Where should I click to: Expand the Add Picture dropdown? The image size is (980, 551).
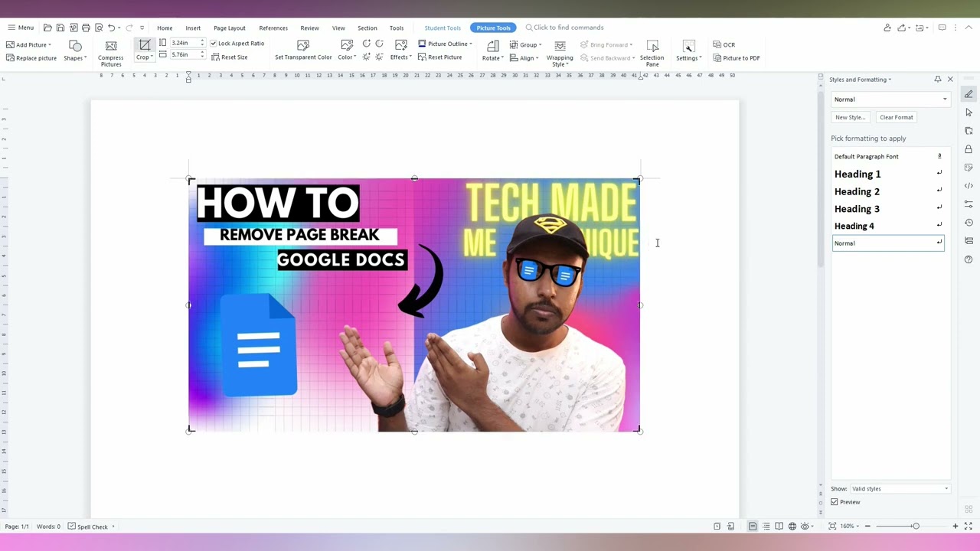29,44
